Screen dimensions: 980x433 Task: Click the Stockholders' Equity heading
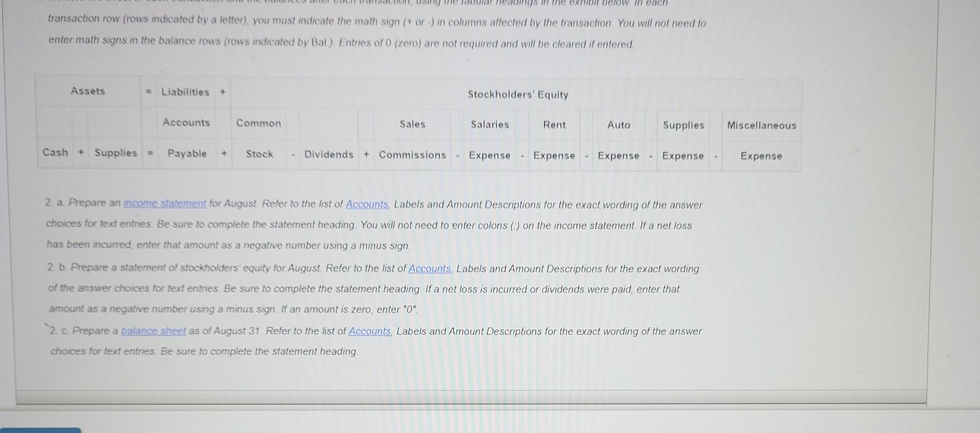point(518,94)
